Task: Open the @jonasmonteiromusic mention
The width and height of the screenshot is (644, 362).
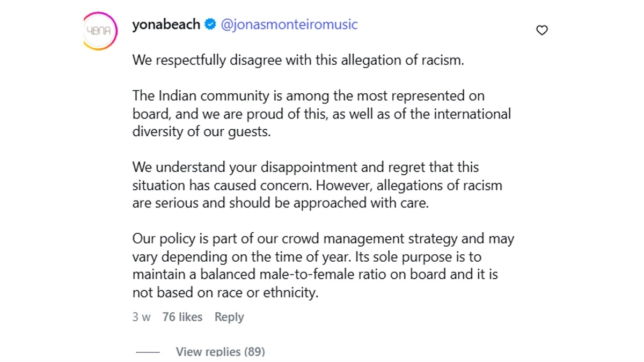Action: coord(289,25)
